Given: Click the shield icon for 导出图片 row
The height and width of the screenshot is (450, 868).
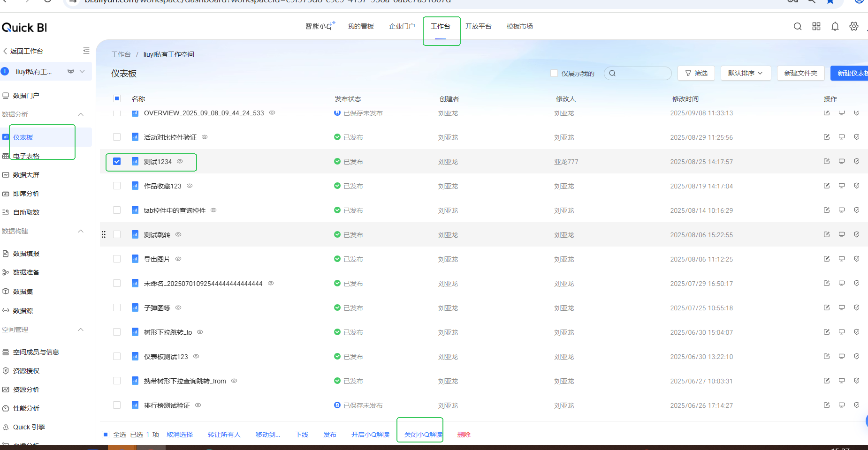Looking at the screenshot, I should [x=856, y=259].
